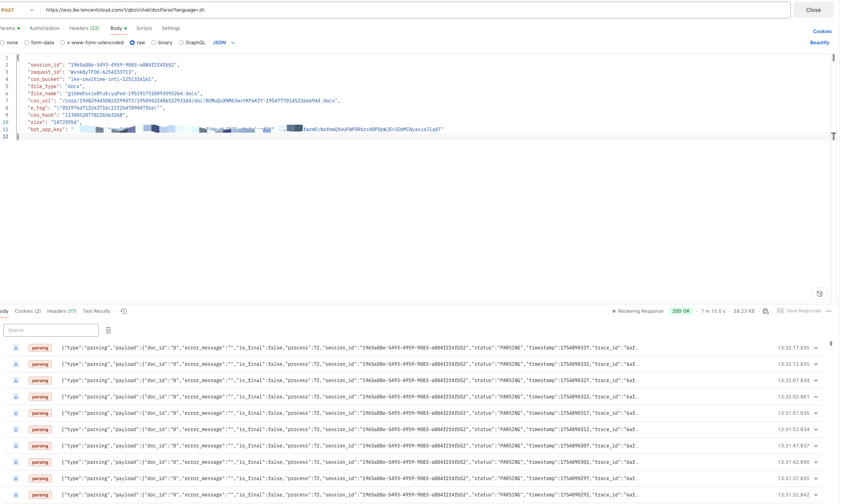Click the messages Search input field
The width and height of the screenshot is (845, 504).
click(51, 330)
